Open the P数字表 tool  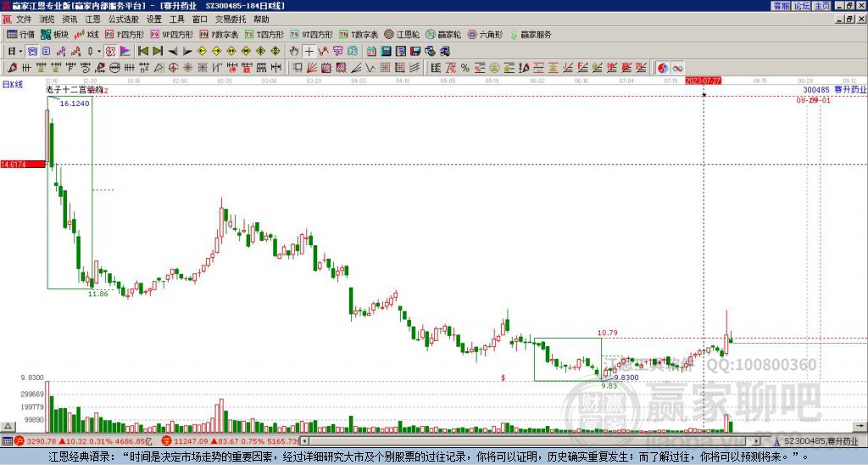(220, 34)
